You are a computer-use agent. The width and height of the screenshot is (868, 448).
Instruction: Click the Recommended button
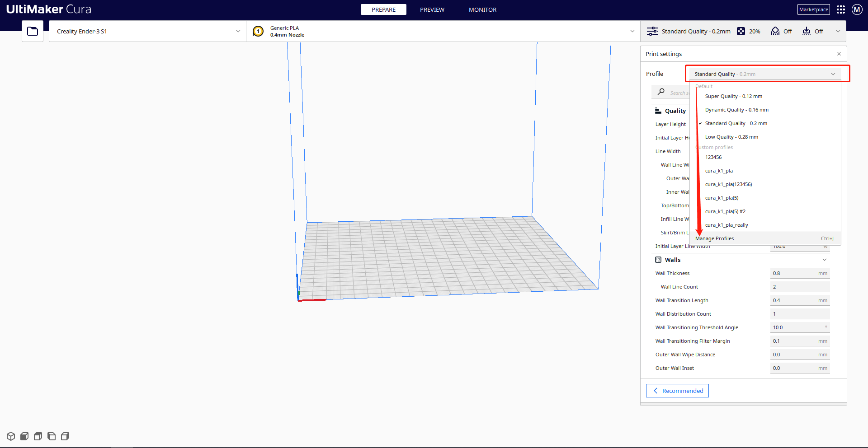click(677, 391)
